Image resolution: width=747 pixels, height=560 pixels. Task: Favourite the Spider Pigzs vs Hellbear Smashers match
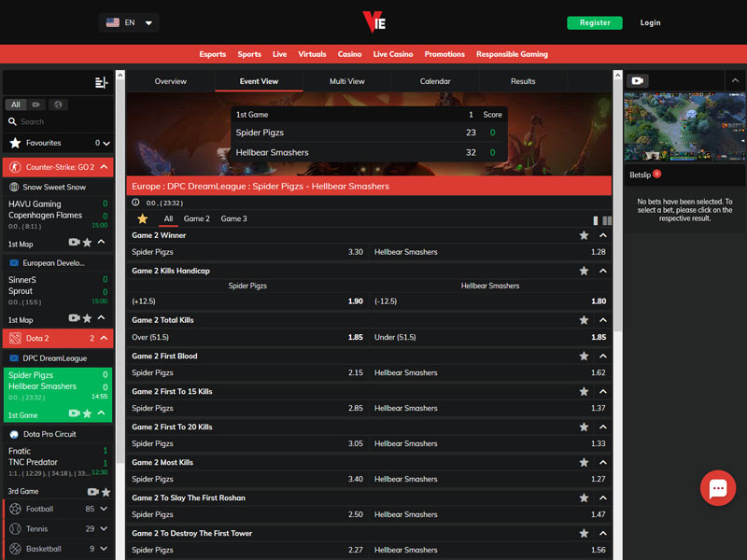[x=87, y=413]
